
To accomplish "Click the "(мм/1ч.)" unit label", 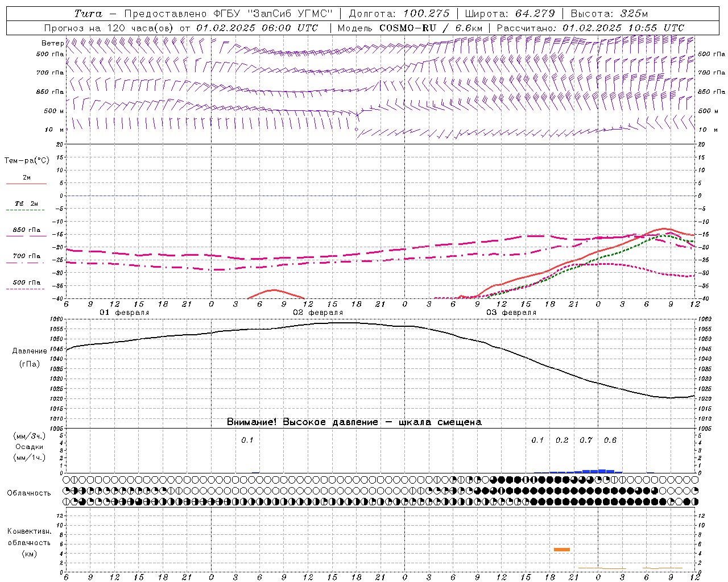I will coord(30,458).
